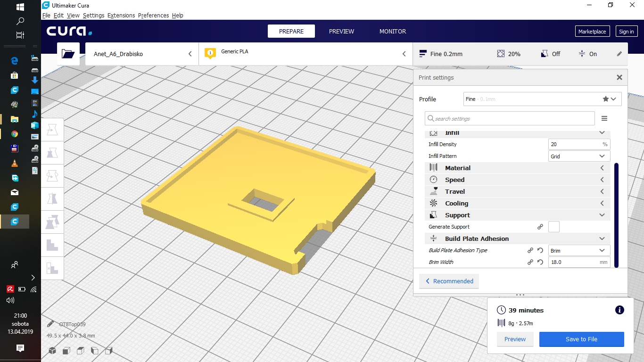Screen dimensions: 644x362
Task: Open the Help menu
Action: [x=177, y=15]
